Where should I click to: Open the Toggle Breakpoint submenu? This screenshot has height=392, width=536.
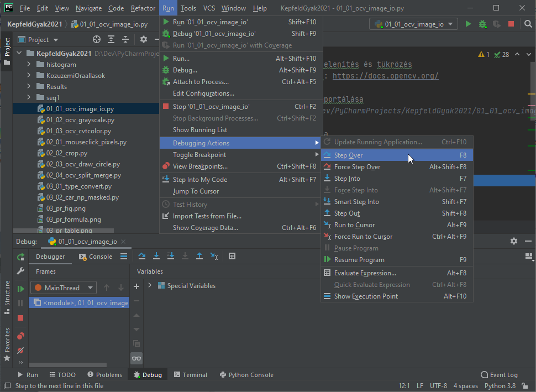(241, 155)
